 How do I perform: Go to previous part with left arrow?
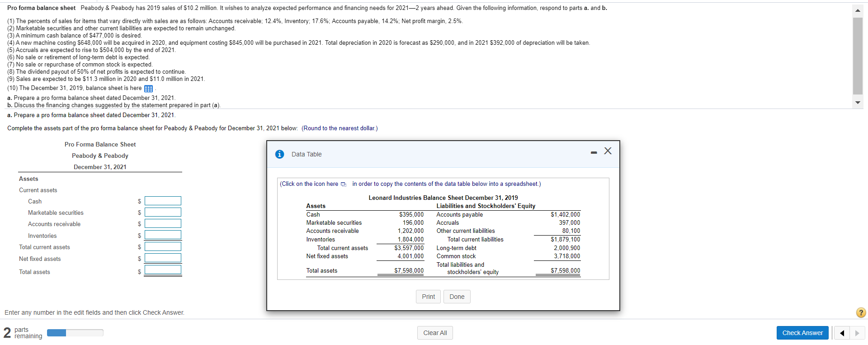click(x=842, y=333)
